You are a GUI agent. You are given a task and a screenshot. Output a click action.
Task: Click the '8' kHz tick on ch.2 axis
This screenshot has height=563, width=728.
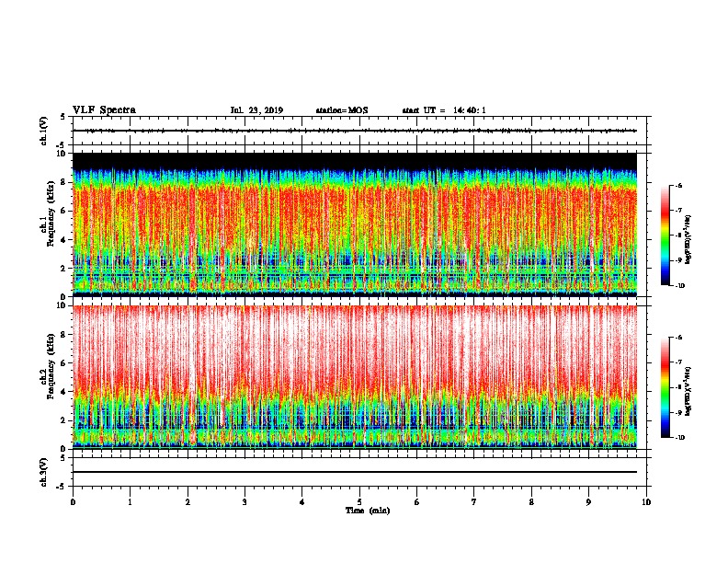coord(64,335)
